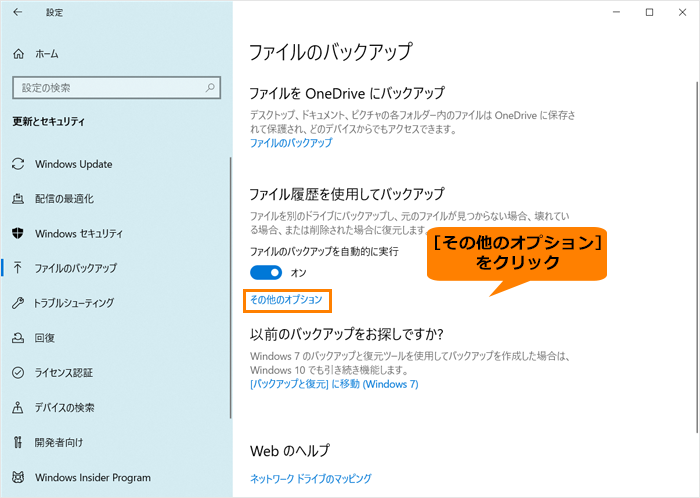The width and height of the screenshot is (700, 498).
Task: Click the 開発者向け tools icon
Action: click(x=18, y=442)
